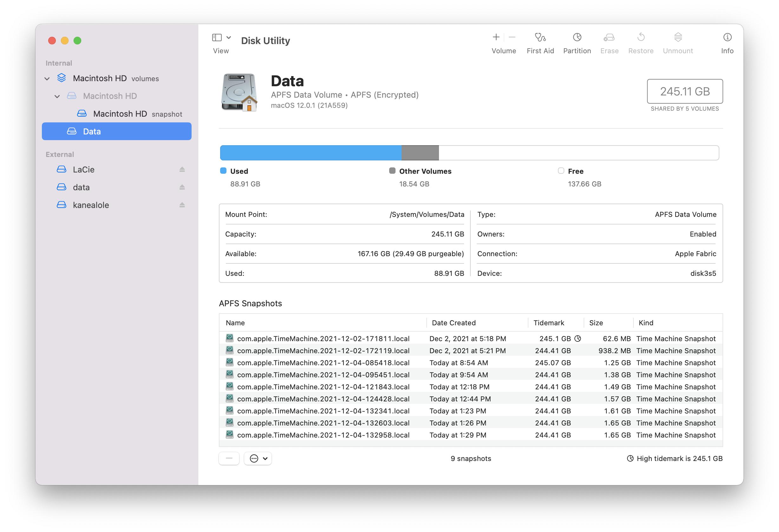Open the Partition pie chart tool
This screenshot has height=532, width=779.
577,37
